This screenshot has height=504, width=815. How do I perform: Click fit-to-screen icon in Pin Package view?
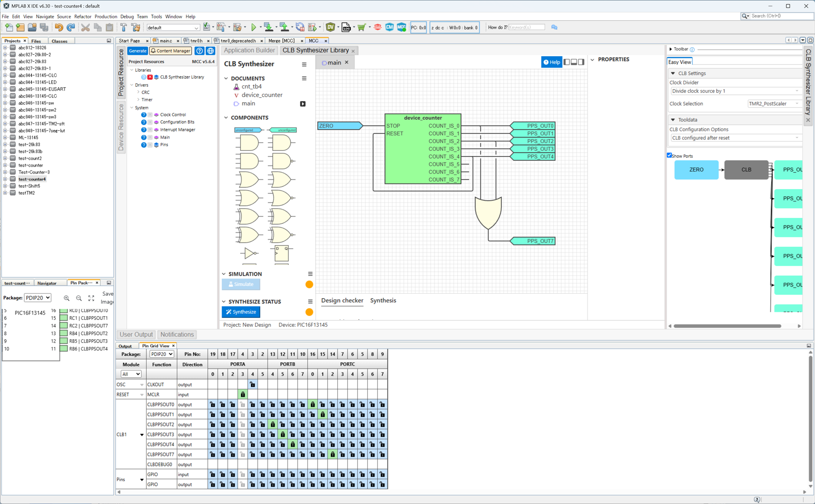click(91, 298)
